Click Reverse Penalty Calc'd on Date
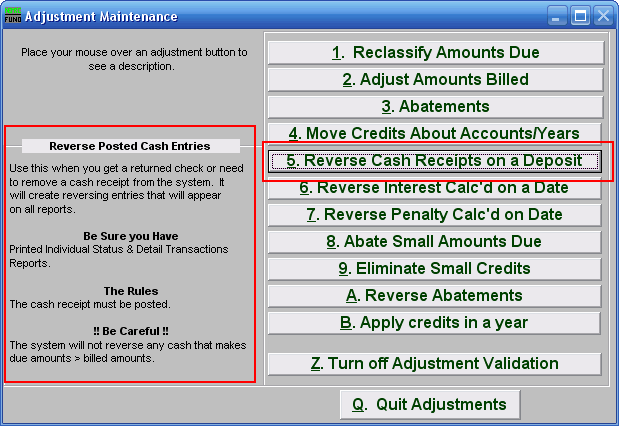The image size is (619, 426). (435, 214)
